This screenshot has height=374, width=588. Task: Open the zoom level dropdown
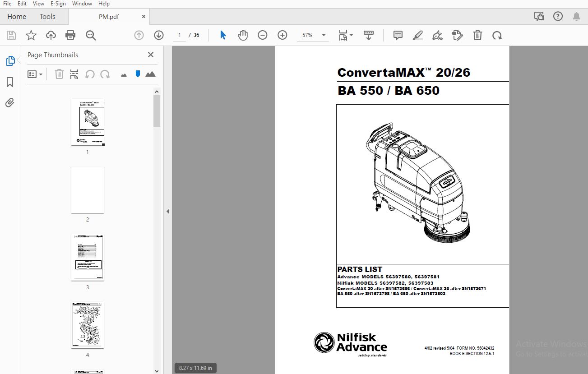(x=324, y=35)
